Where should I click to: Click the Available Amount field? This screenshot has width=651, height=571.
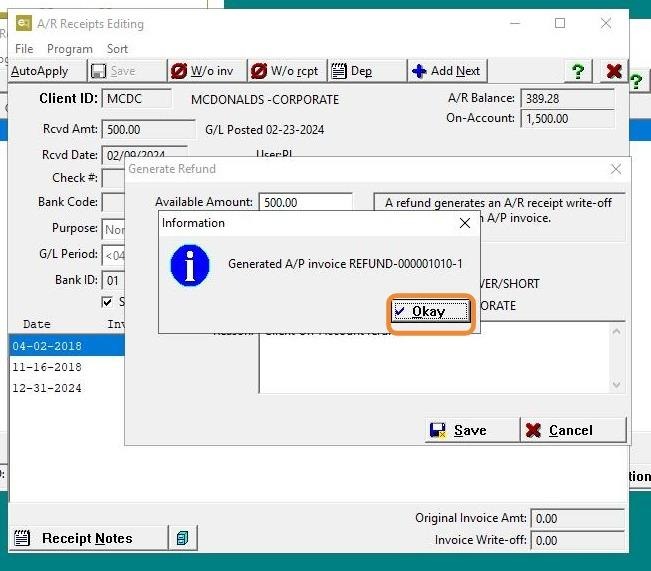(306, 202)
